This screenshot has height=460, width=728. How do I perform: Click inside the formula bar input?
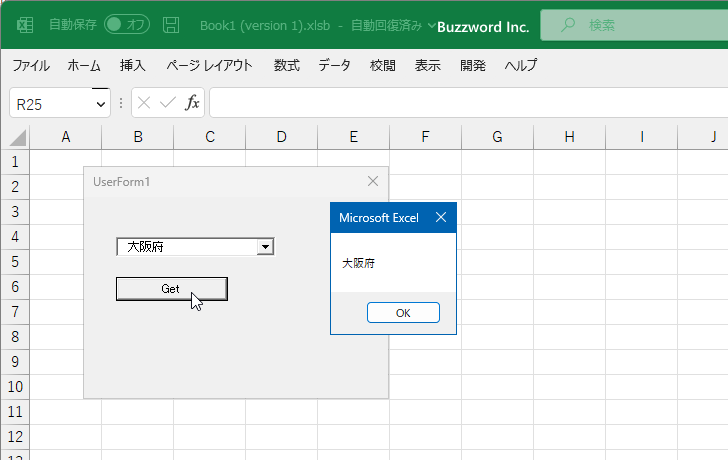(469, 103)
